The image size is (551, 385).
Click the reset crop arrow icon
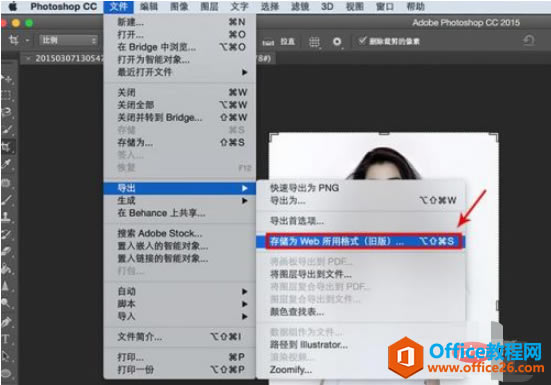[x=529, y=41]
